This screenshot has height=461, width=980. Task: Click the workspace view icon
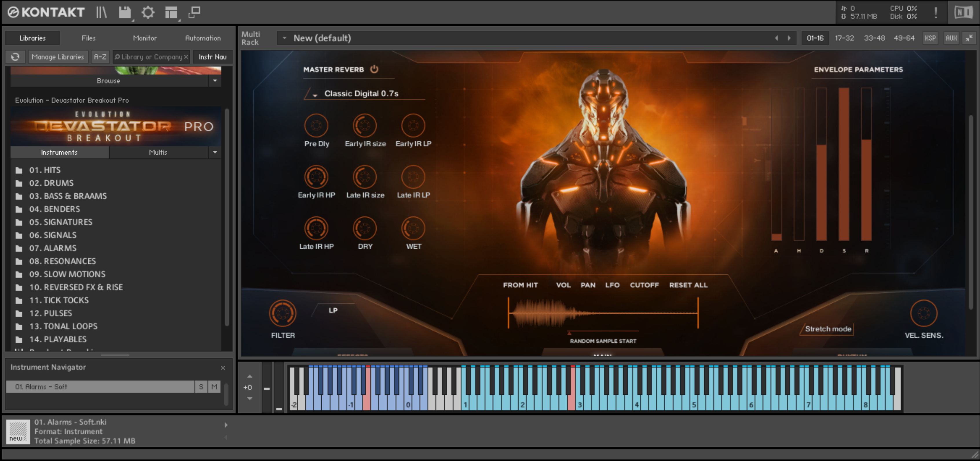(171, 12)
